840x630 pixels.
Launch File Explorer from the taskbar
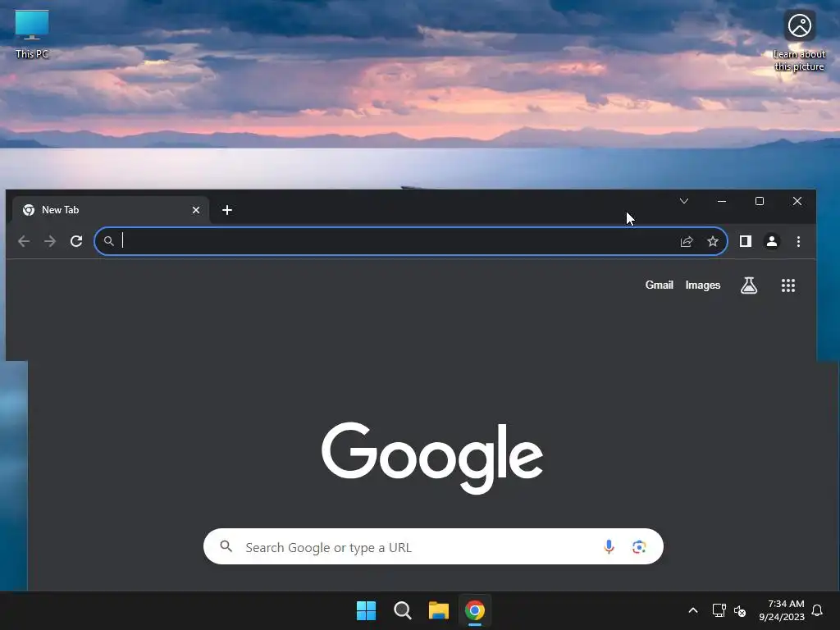click(438, 610)
